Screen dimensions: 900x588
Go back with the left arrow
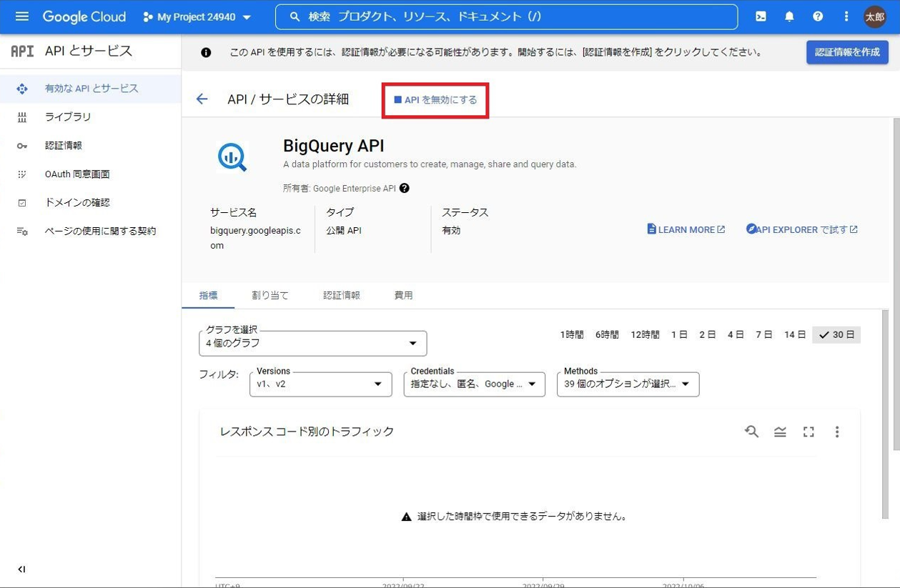[x=202, y=99]
